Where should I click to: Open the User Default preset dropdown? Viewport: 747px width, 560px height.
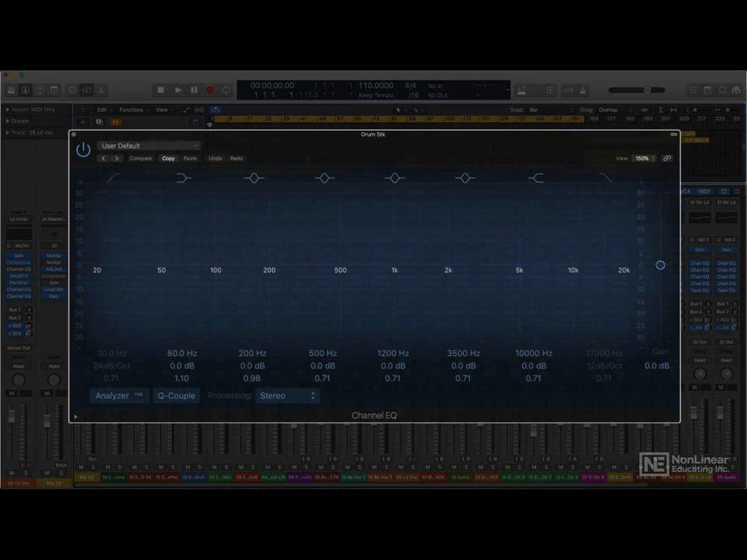point(149,146)
